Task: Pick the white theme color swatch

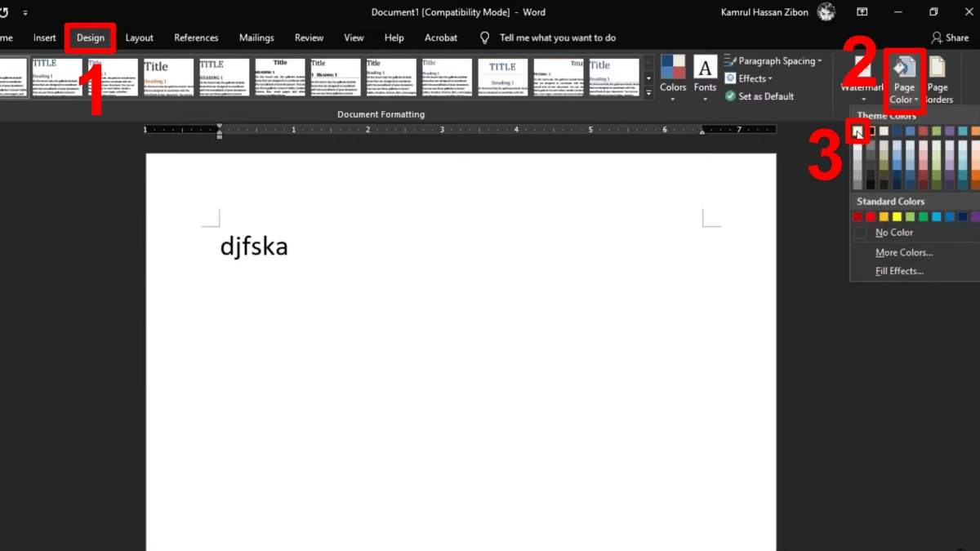Action: coord(857,131)
